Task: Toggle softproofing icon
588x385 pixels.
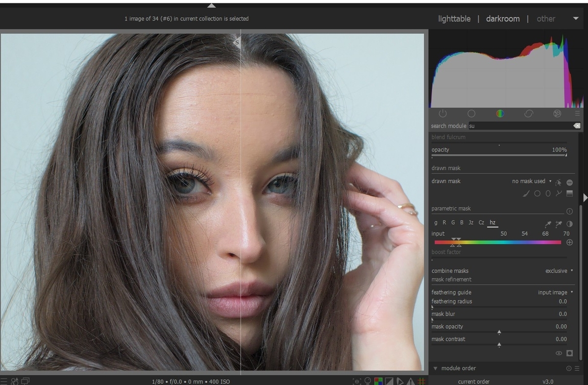Action: (400, 381)
